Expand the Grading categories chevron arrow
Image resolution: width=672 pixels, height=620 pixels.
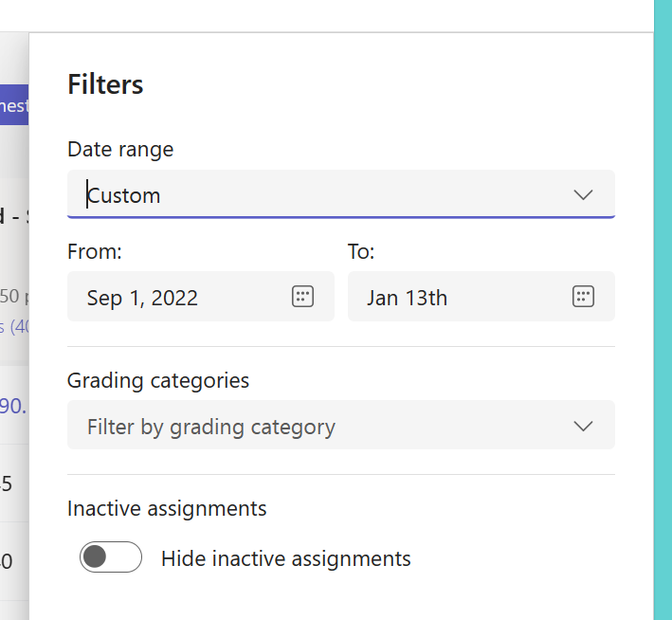click(x=583, y=426)
